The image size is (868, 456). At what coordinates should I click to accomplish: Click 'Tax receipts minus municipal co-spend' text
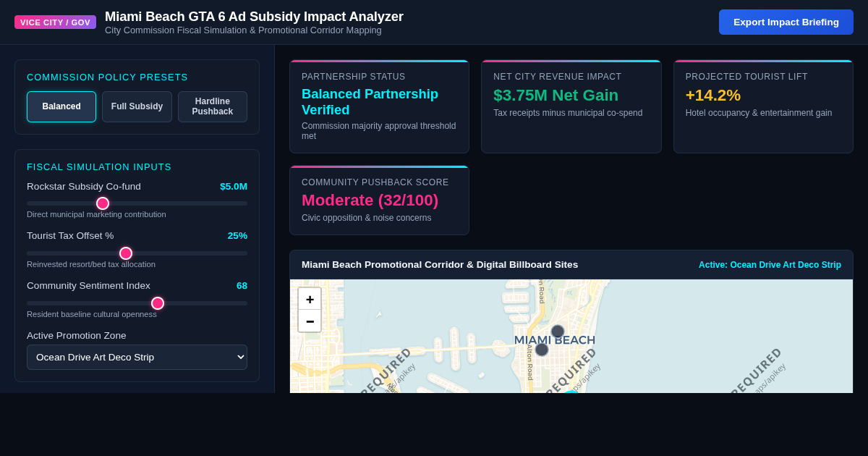pyautogui.click(x=568, y=113)
